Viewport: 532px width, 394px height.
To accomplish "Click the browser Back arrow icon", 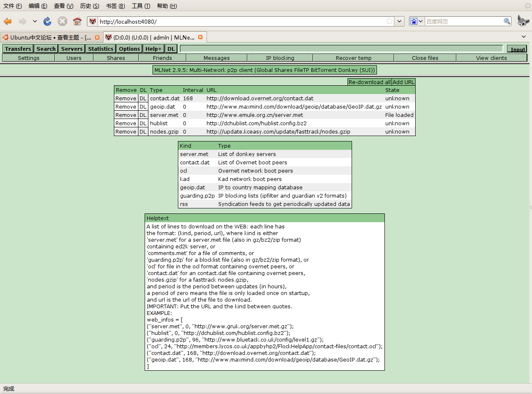I will [x=8, y=21].
